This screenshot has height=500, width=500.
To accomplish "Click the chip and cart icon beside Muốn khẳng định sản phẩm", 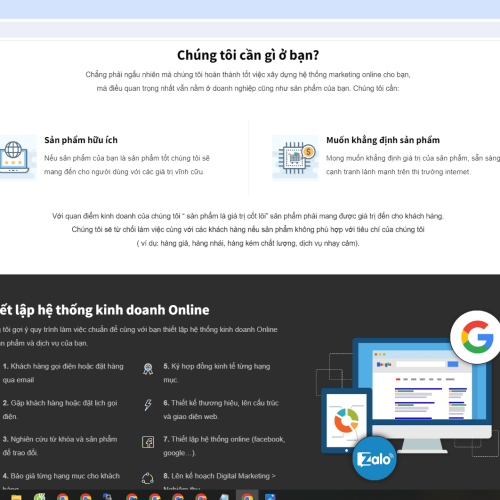I will 295,158.
